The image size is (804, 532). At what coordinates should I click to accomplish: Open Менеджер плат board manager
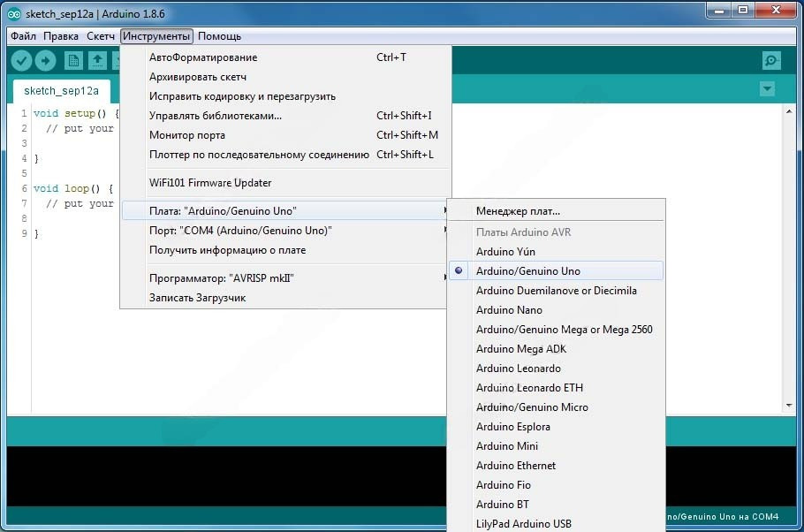point(518,211)
